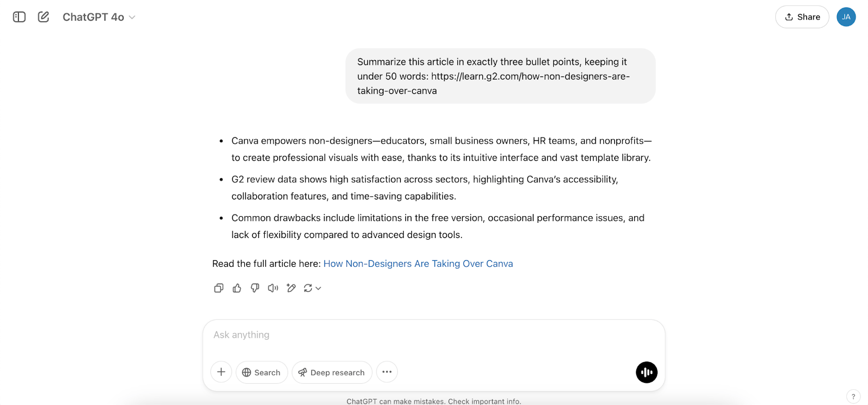Open the JA account menu

pyautogui.click(x=846, y=17)
